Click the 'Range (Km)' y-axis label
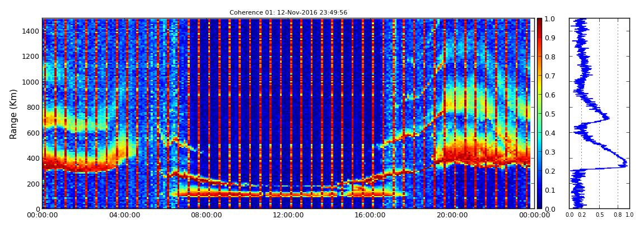 [13, 114]
